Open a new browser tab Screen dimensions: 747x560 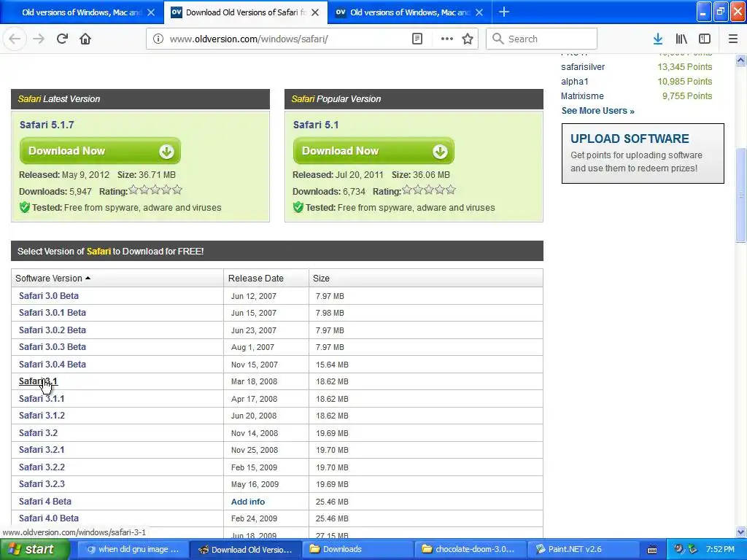click(x=504, y=12)
